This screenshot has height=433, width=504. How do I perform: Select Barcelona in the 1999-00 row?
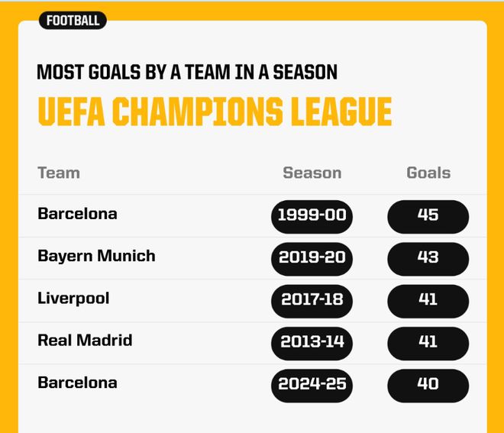pyautogui.click(x=77, y=214)
